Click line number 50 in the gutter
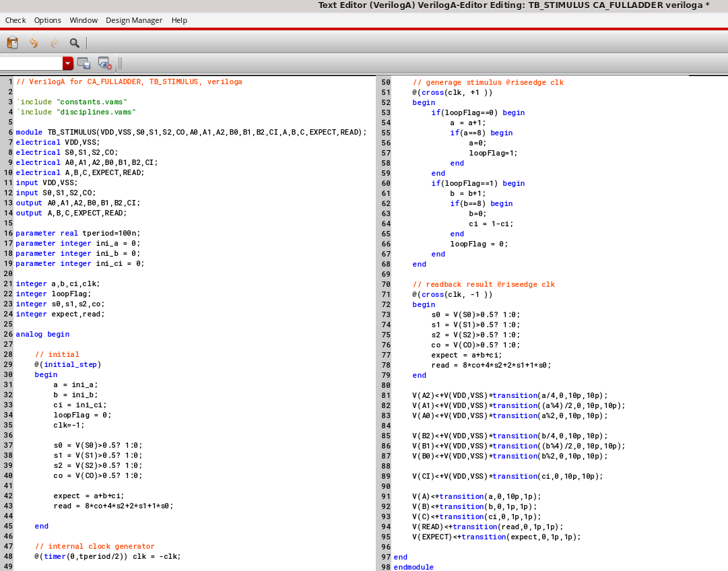Viewport: 728px width, 571px height. [385, 82]
